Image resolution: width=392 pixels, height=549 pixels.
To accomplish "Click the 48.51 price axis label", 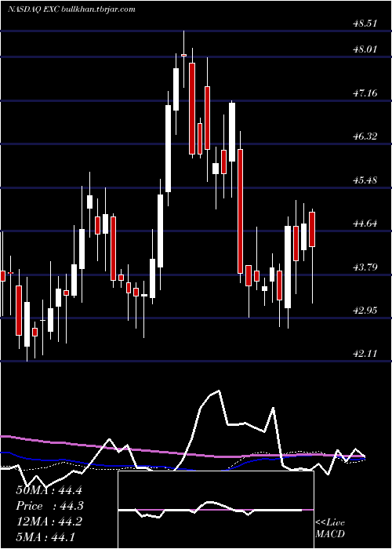I will pos(365,24).
